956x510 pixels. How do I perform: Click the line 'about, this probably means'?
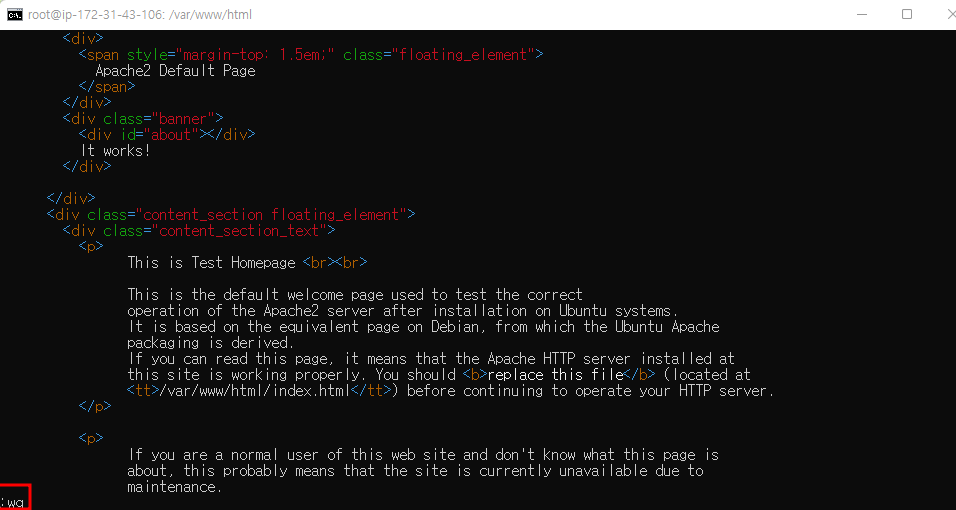click(415, 471)
